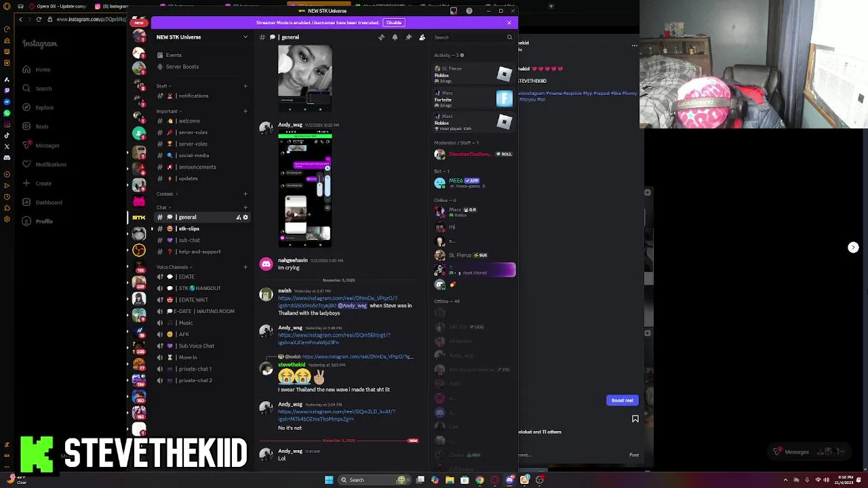Click the Boost reel button on Instagram
868x488 pixels.
(622, 401)
